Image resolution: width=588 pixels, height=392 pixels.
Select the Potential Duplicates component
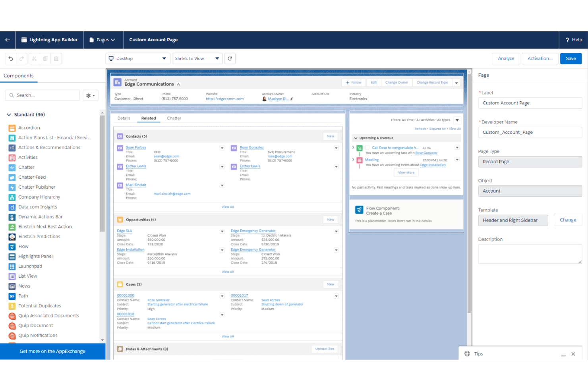[x=39, y=306]
